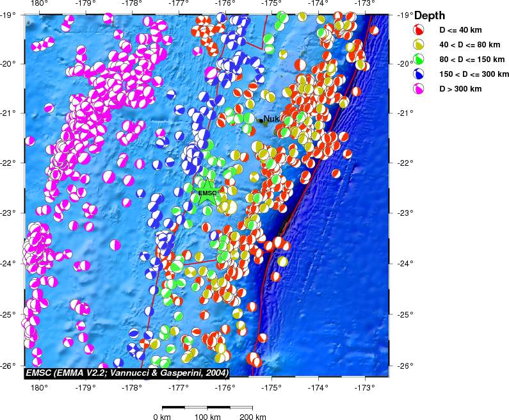Image resolution: width=509 pixels, height=420 pixels.
Task: Click the blue beachball icon for 150 < D <= 300 km
Action: 418,74
